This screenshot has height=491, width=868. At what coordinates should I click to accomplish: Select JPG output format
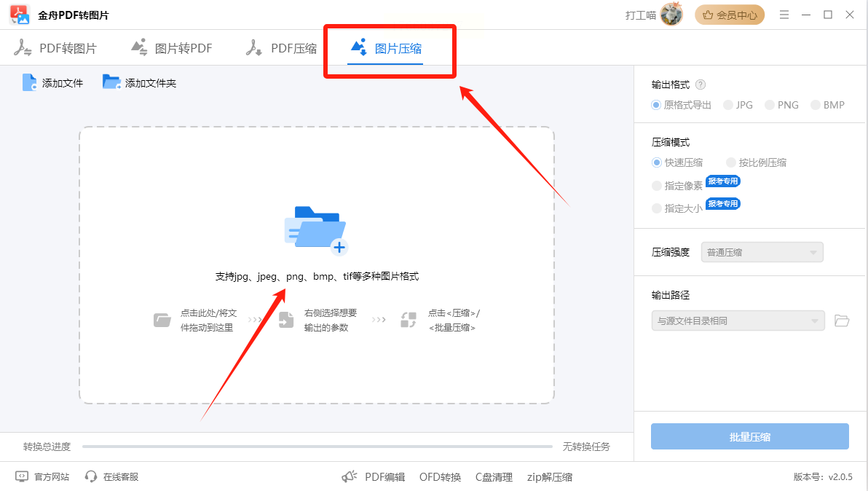pos(738,105)
